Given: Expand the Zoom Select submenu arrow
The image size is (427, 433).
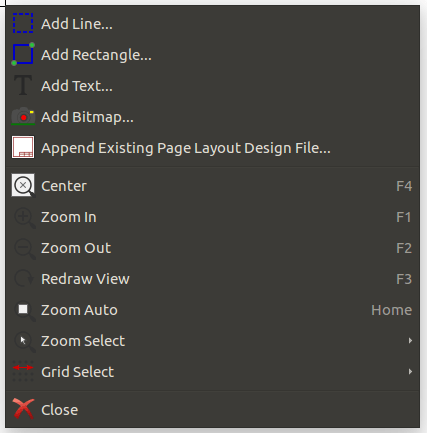Looking at the screenshot, I should pyautogui.click(x=410, y=340).
